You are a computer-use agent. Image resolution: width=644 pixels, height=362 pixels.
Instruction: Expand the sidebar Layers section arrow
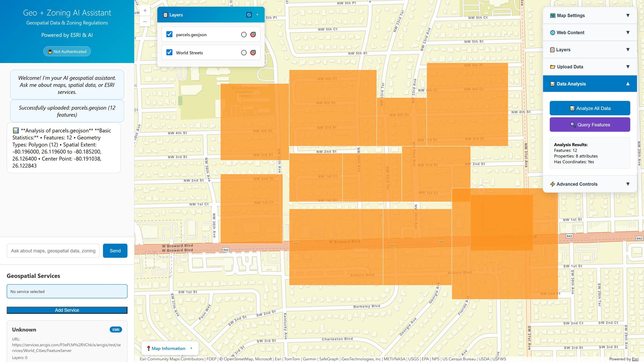point(628,50)
